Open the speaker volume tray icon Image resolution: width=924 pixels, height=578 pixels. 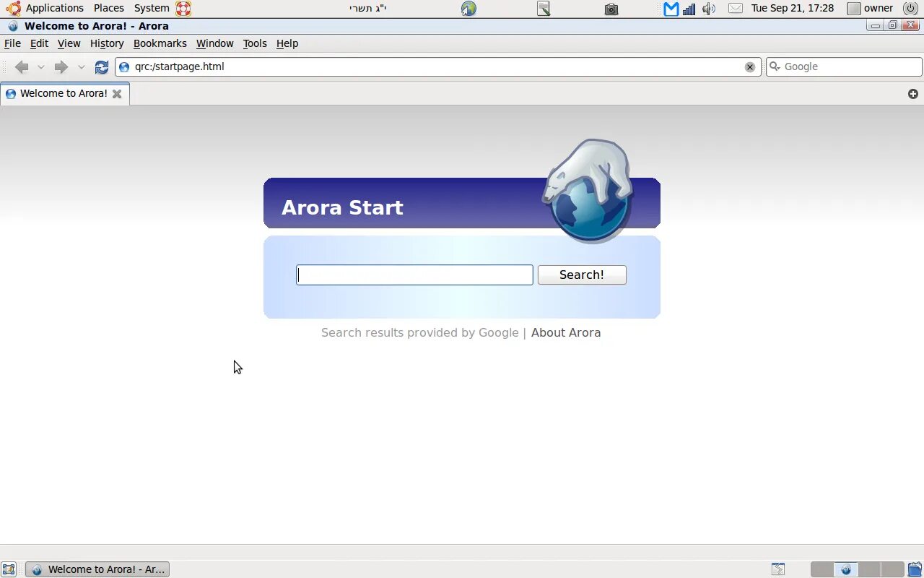point(709,9)
